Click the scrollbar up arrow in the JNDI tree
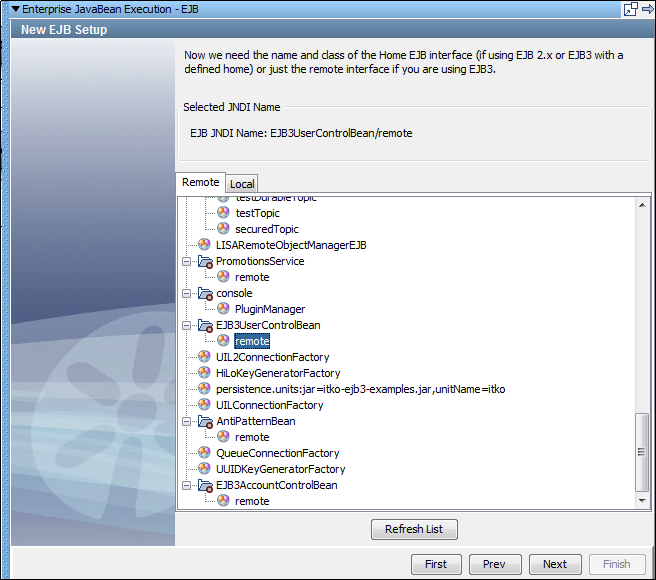Viewport: 656px width, 580px height. click(642, 205)
